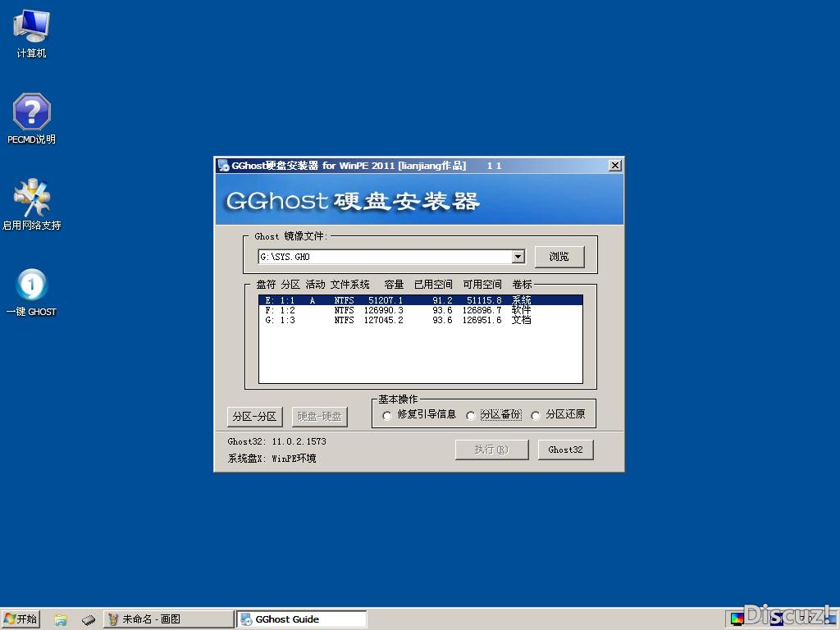Click the display icon in system tray
The width and height of the screenshot is (840, 630).
(737, 619)
